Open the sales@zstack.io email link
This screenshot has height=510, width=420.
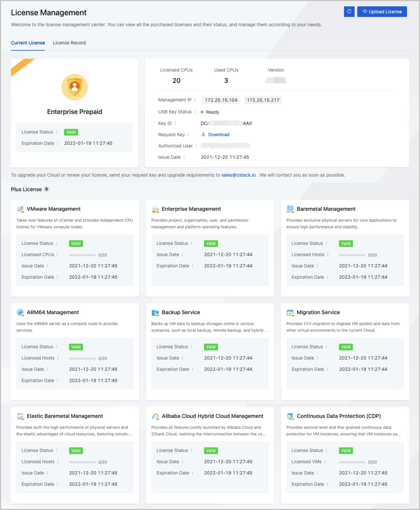pyautogui.click(x=238, y=175)
